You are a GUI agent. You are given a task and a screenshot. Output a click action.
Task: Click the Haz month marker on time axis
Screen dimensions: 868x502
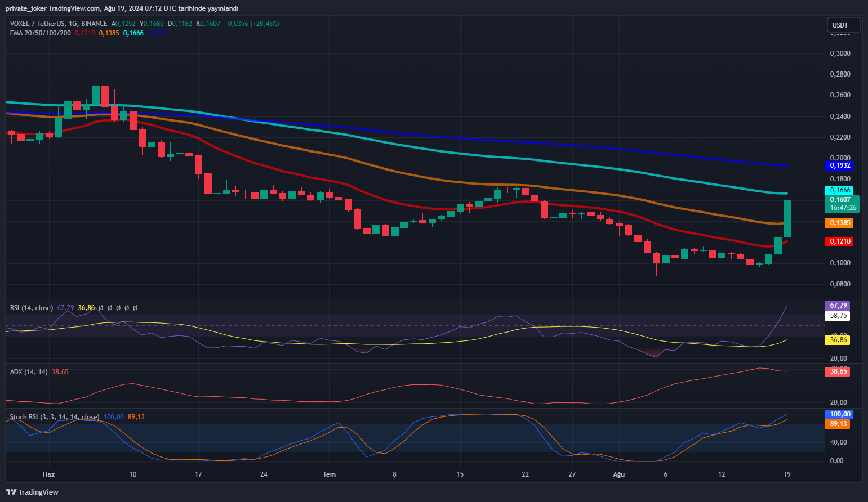(x=49, y=474)
